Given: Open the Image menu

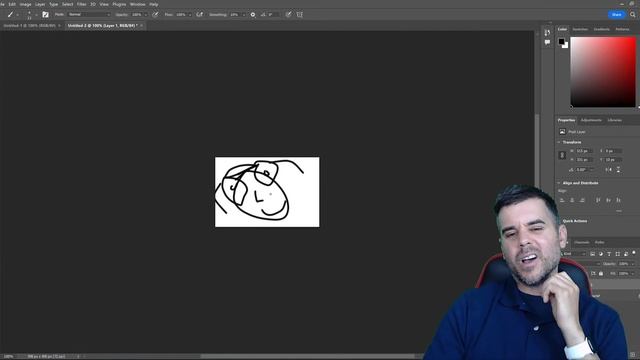Looking at the screenshot, I should pos(25,4).
